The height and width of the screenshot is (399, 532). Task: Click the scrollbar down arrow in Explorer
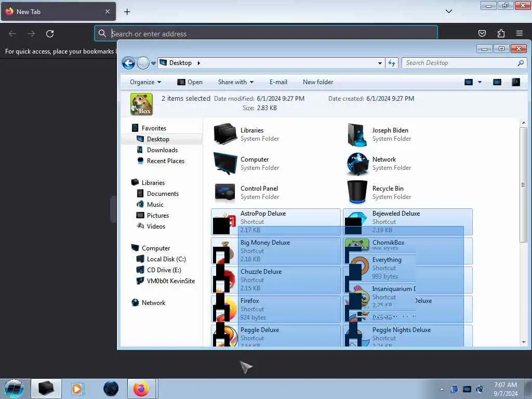point(523,342)
